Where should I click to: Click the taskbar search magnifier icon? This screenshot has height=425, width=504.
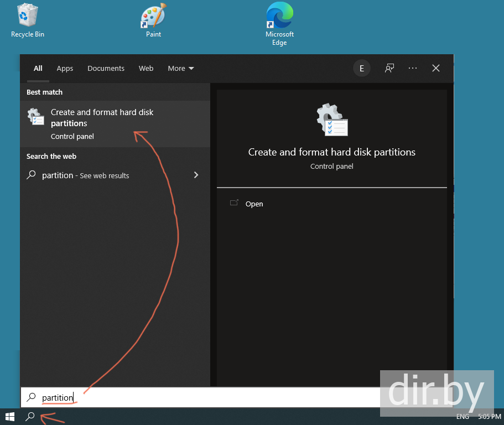click(31, 417)
